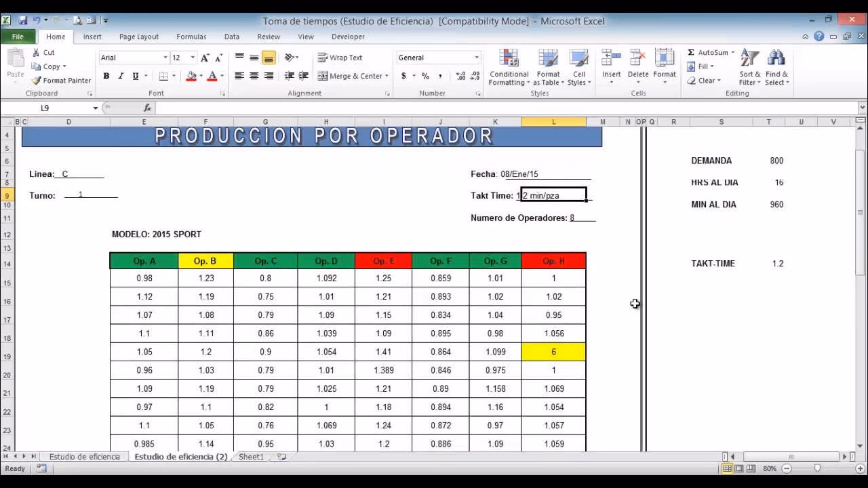Click the Insert Function fx icon

147,108
